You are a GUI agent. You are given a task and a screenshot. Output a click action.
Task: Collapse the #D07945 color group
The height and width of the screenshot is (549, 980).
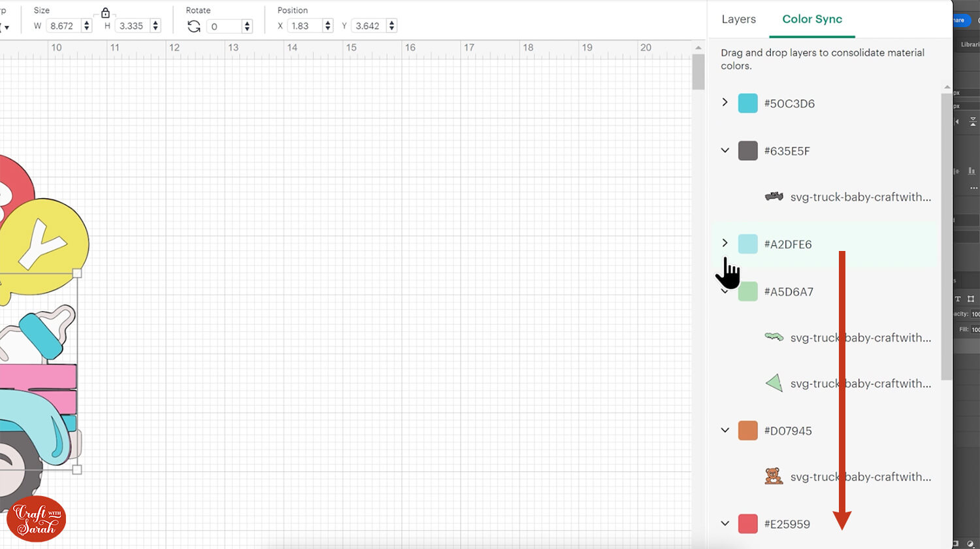point(725,430)
